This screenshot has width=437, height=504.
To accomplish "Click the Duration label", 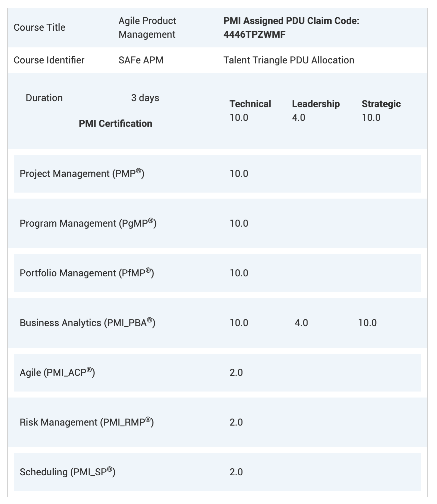I will tap(44, 98).
